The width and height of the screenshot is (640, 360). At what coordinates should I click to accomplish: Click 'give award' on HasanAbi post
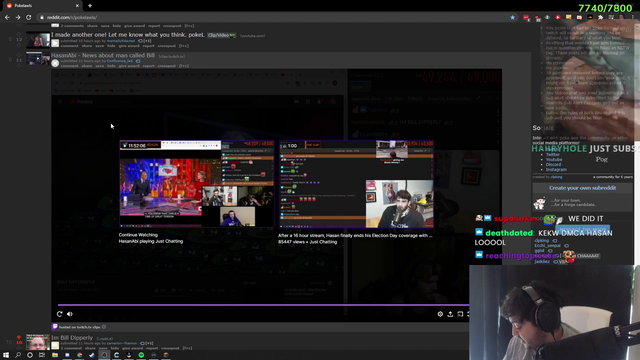pos(129,66)
